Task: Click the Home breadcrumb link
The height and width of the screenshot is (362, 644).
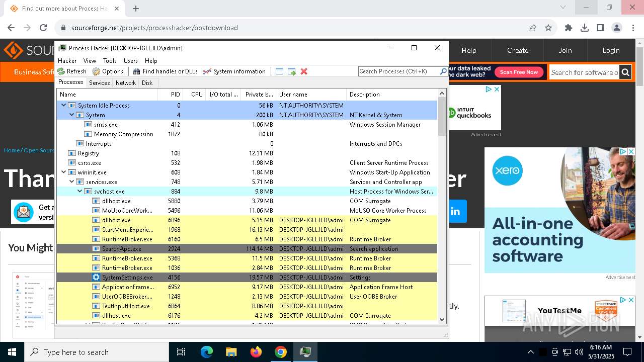Action: click(12, 150)
